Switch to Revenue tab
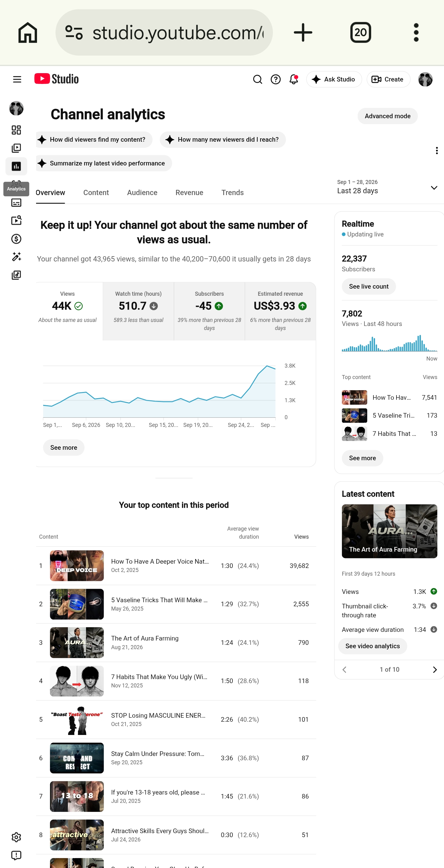Viewport: 444px width, 868px height. 189,193
